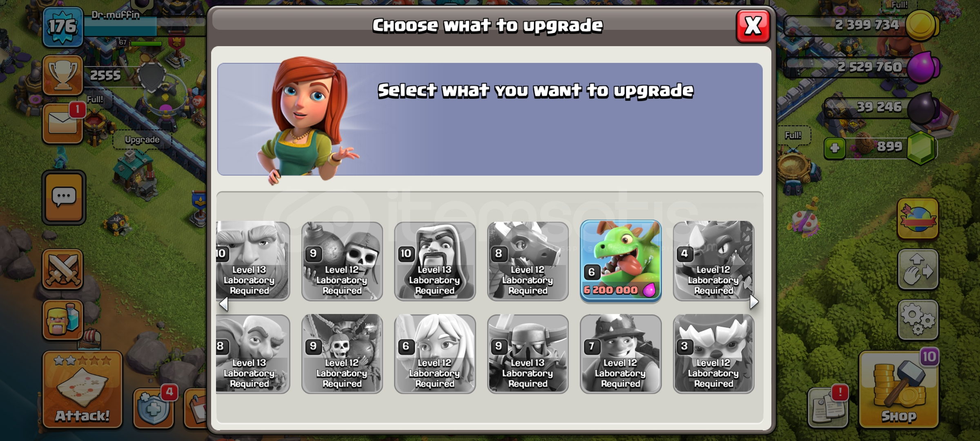Image resolution: width=980 pixels, height=441 pixels.
Task: Open the crossed swords icon
Action: click(63, 269)
